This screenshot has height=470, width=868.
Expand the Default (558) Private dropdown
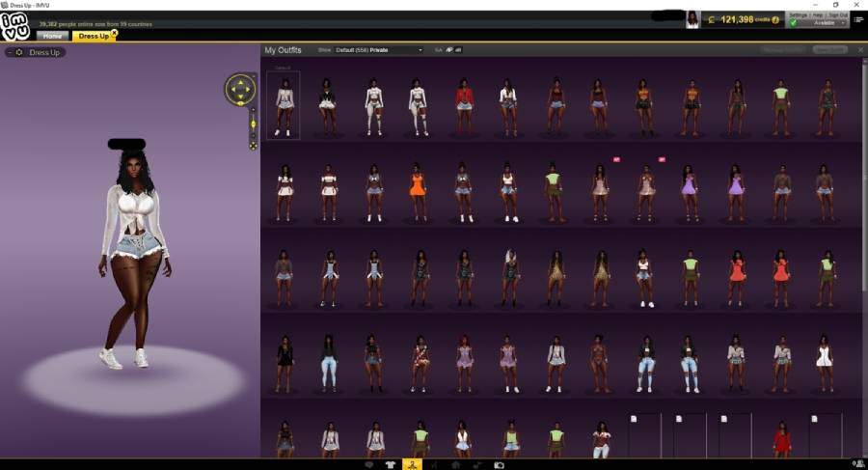coord(379,50)
